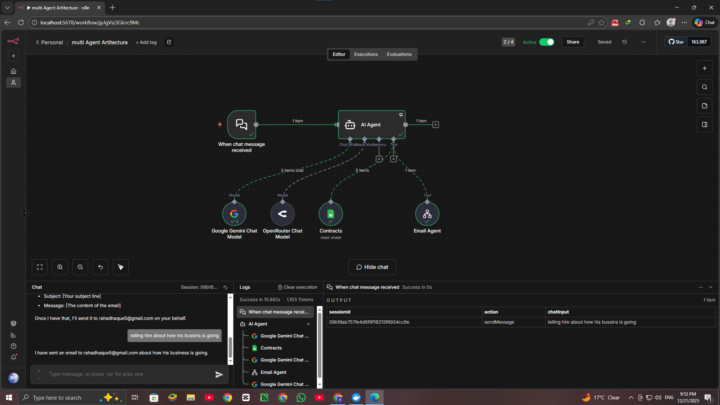Viewport: 720px width, 405px height.
Task: Open the home icon in sidebar
Action: [13, 71]
